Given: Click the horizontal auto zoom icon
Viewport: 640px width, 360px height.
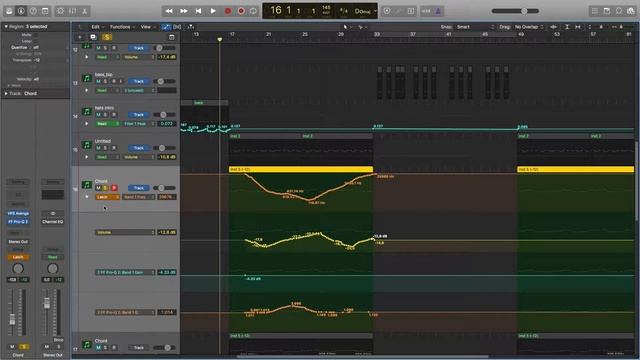Looking at the screenshot, I should point(578,27).
